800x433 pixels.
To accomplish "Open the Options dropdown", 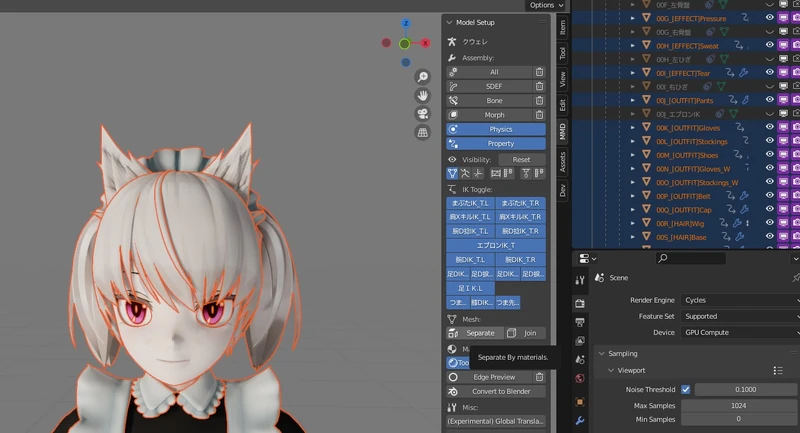I will pos(546,5).
